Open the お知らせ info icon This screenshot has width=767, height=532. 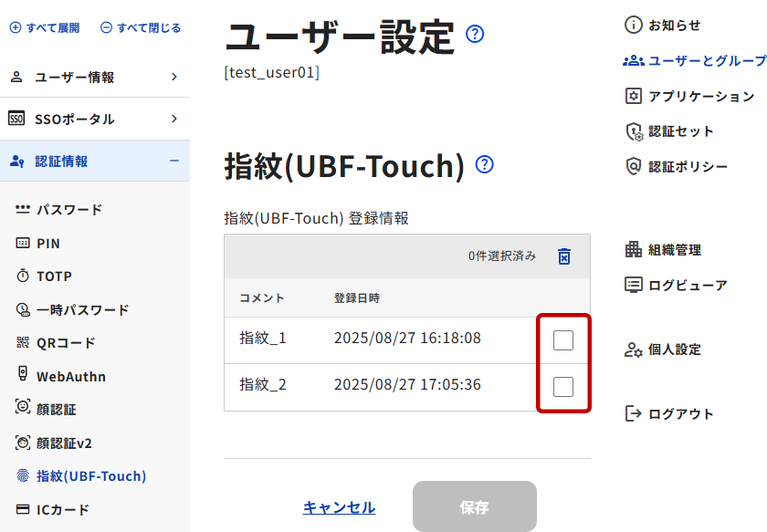point(634,26)
